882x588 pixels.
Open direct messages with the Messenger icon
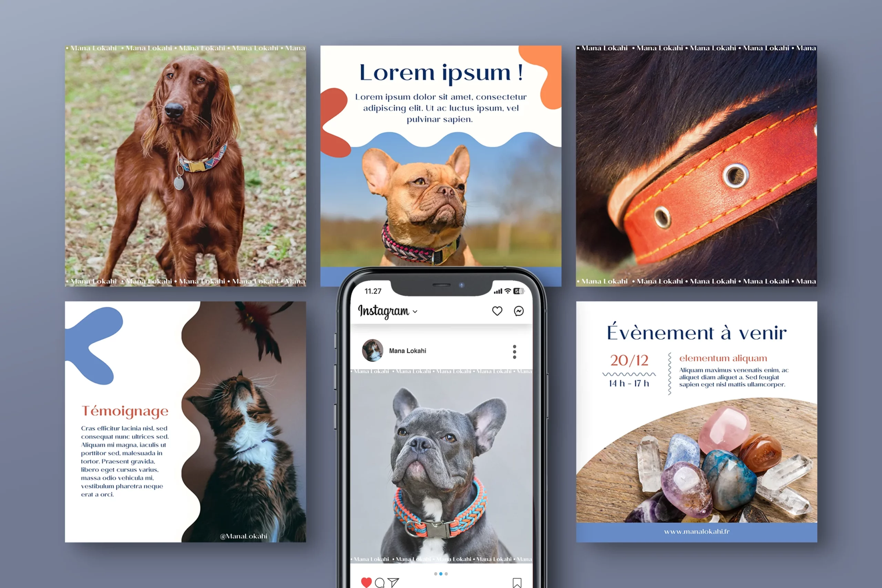pos(519,311)
